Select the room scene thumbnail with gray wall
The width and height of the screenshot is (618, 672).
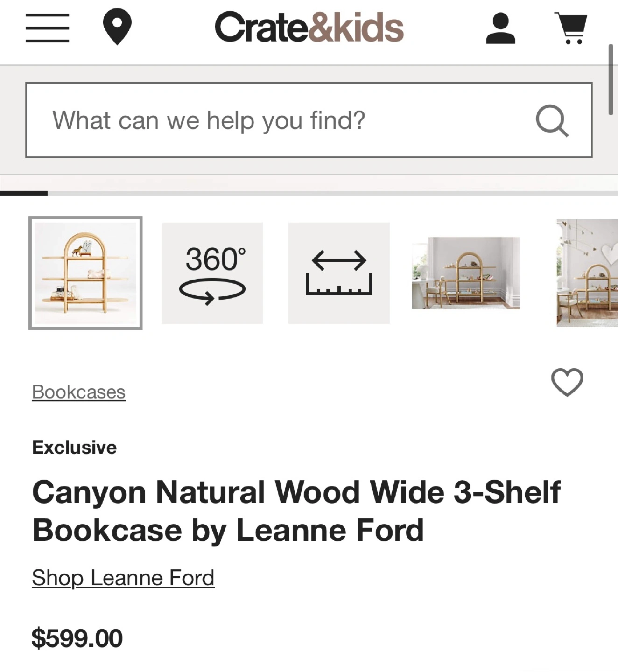pos(465,273)
